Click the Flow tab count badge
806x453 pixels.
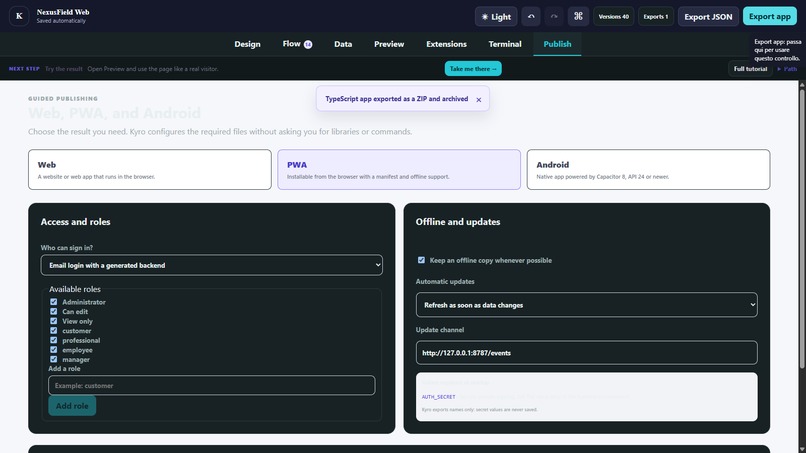(308, 44)
